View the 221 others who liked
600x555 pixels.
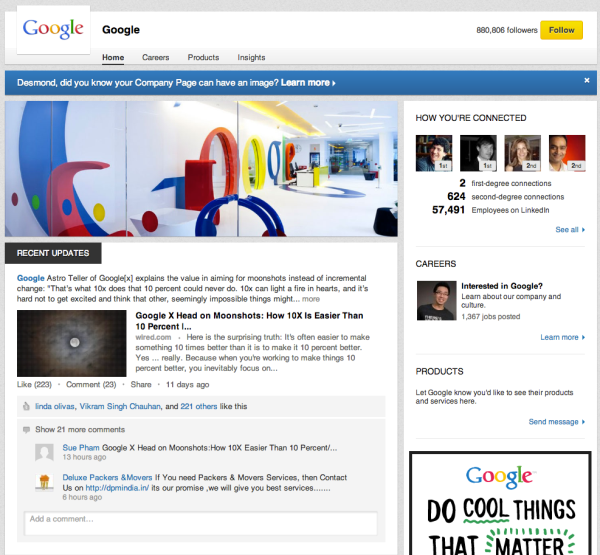click(x=199, y=406)
